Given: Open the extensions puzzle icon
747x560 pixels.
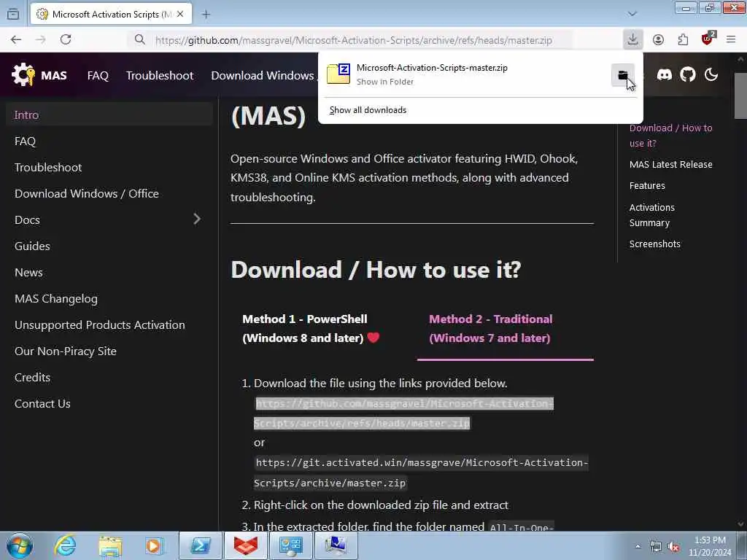Looking at the screenshot, I should point(683,39).
